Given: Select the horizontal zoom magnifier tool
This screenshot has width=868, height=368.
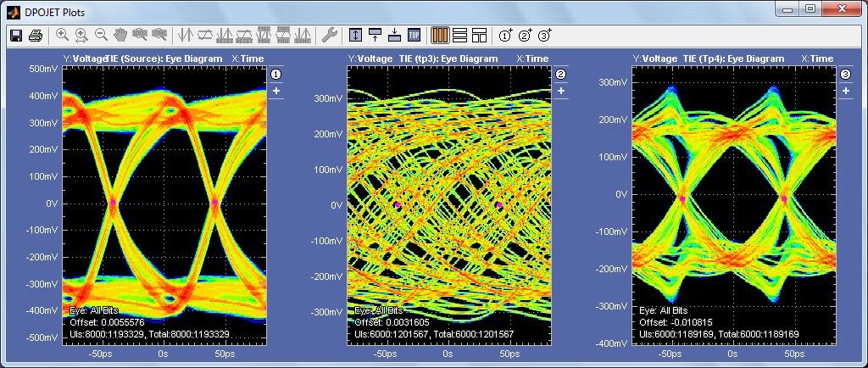Looking at the screenshot, I should pyautogui.click(x=81, y=36).
